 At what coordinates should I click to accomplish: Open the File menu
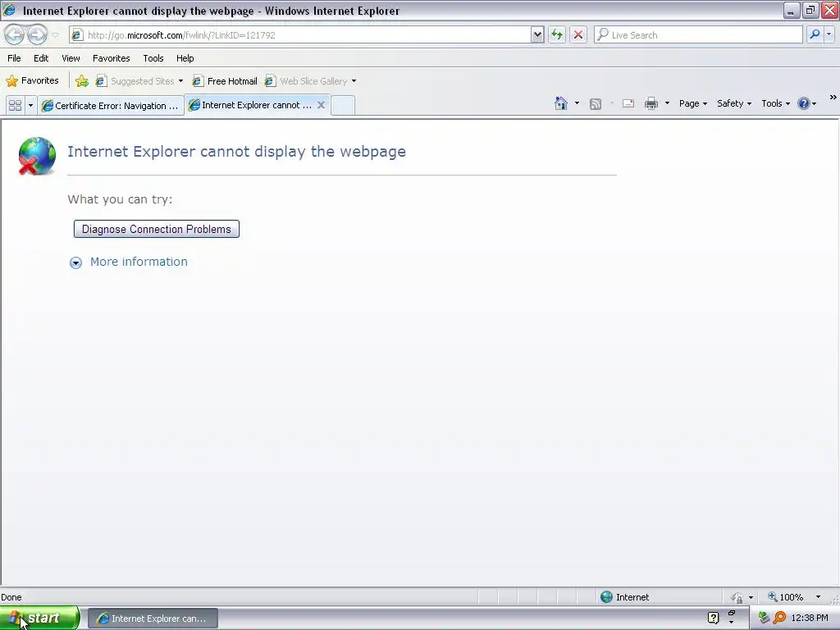coord(14,58)
